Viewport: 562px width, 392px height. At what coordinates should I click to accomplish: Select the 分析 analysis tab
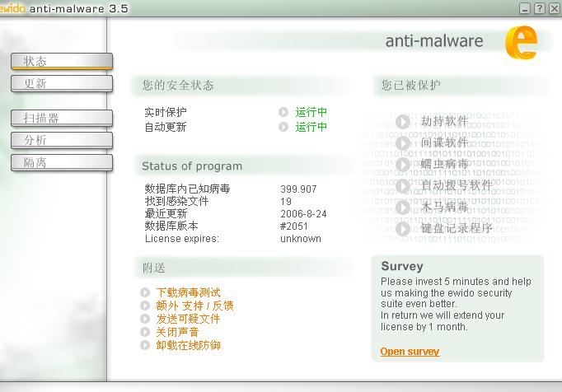click(x=62, y=141)
